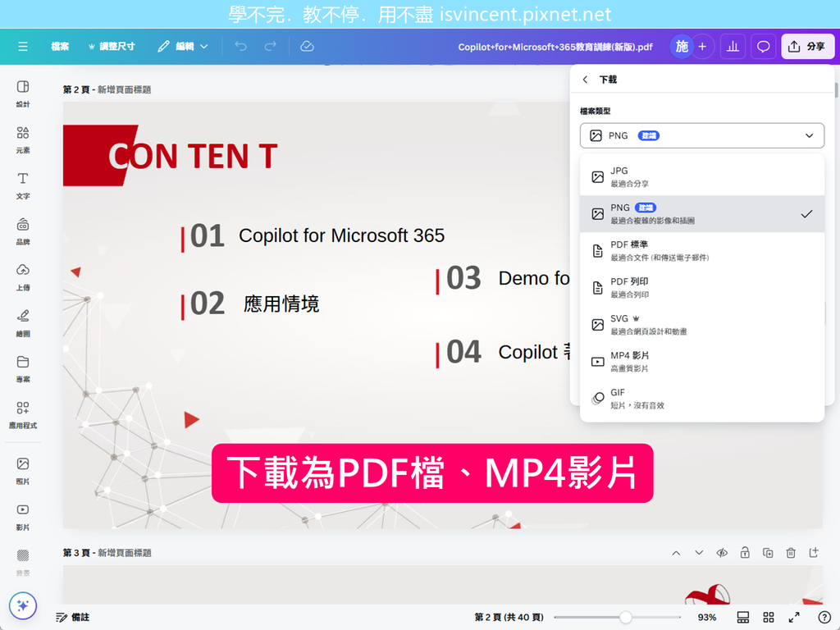
Task: Open the comments bubble icon
Action: click(763, 47)
